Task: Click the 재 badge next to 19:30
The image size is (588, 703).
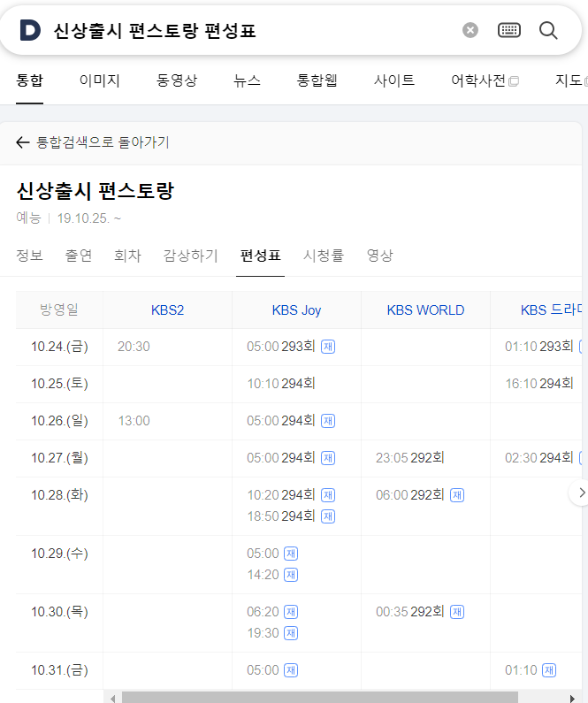Action: (x=291, y=633)
